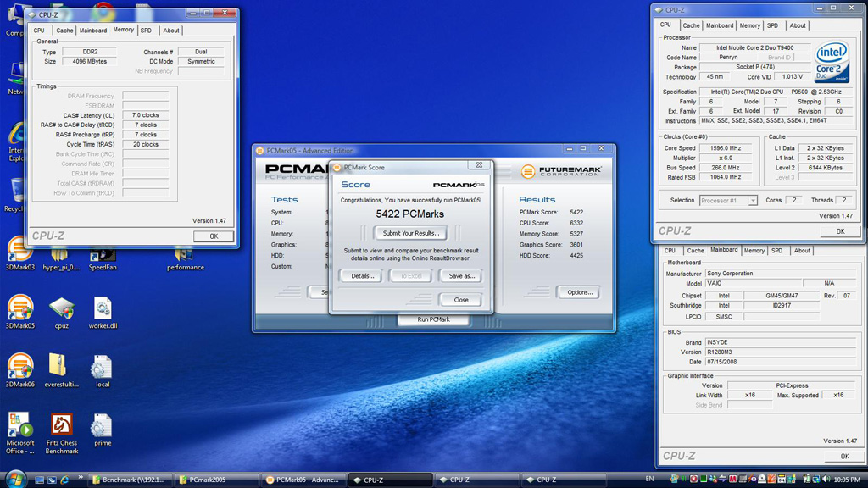
Task: Switch to CPU tab in Memory CPU-Z window
Action: click(x=39, y=30)
